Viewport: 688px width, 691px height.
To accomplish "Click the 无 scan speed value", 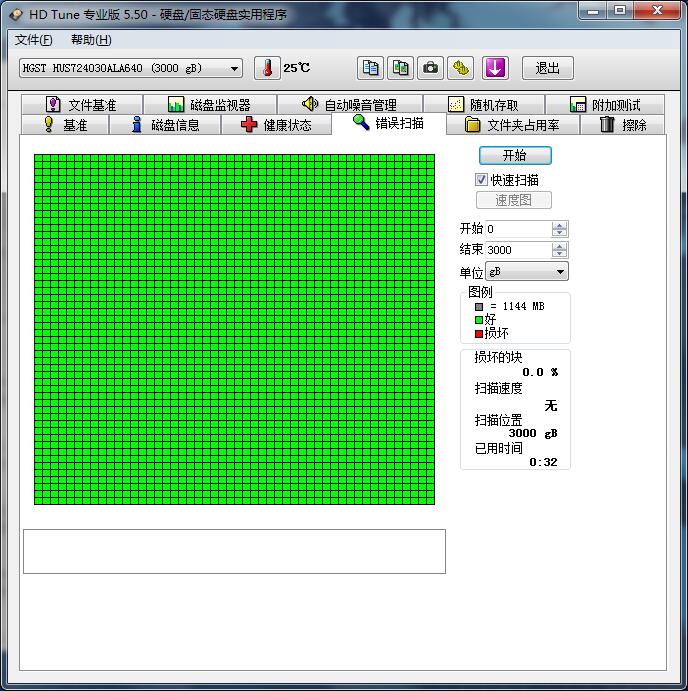I will (x=551, y=405).
